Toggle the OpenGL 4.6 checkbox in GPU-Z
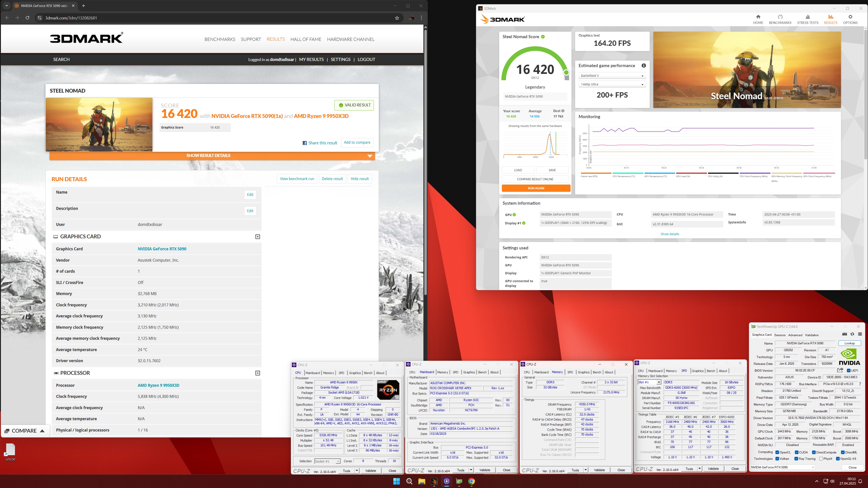Screen dimensions: 868x488 click(x=838, y=459)
